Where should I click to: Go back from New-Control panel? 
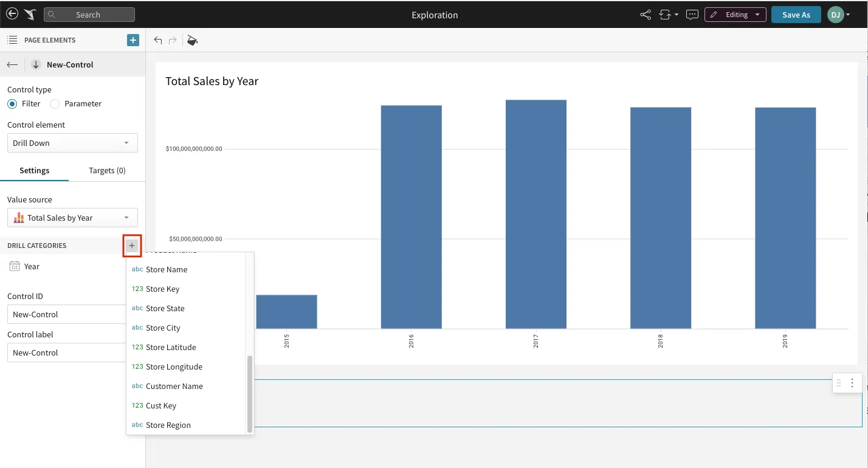[x=12, y=64]
